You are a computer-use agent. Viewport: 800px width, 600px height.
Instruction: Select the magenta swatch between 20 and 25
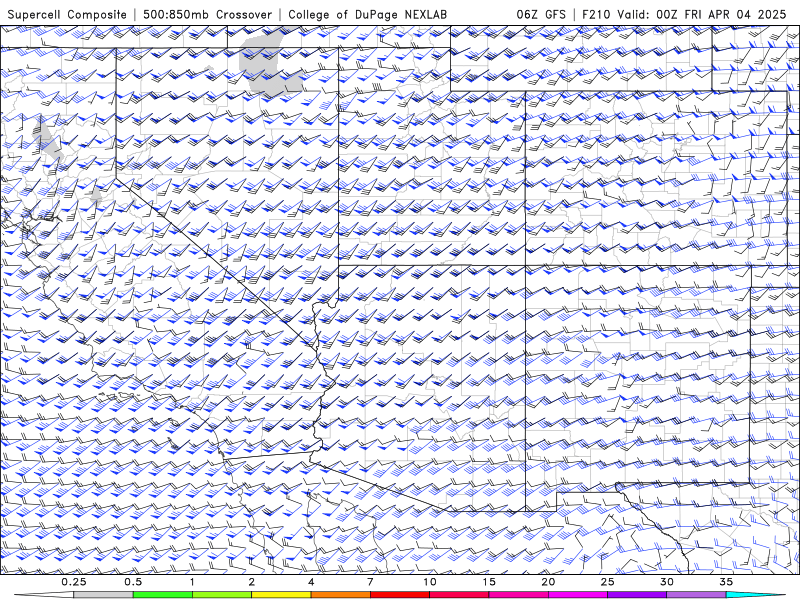click(578, 595)
